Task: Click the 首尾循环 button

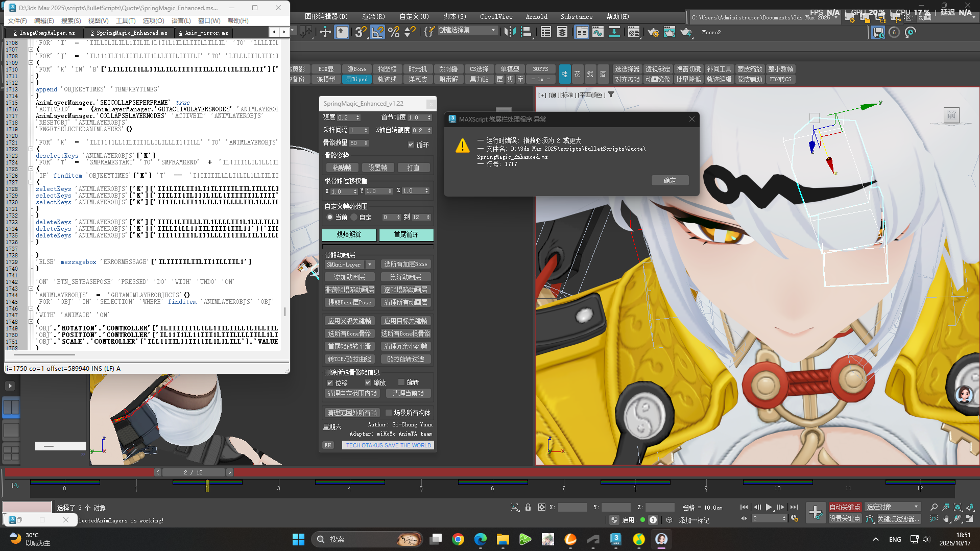Action: pyautogui.click(x=407, y=235)
